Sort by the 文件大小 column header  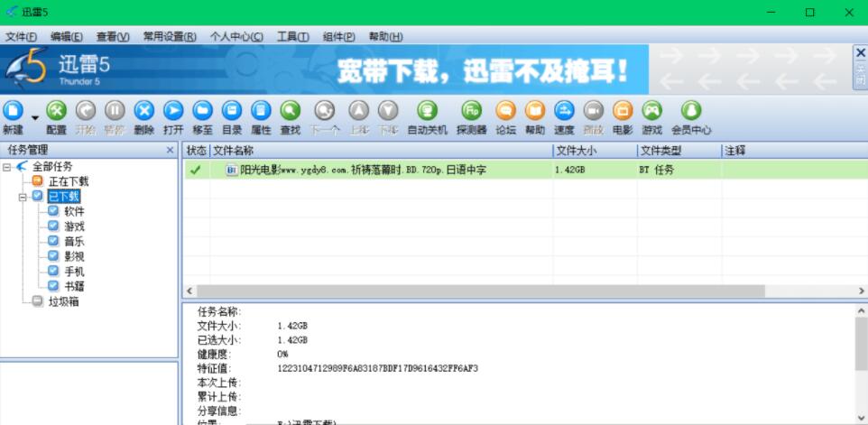595,151
